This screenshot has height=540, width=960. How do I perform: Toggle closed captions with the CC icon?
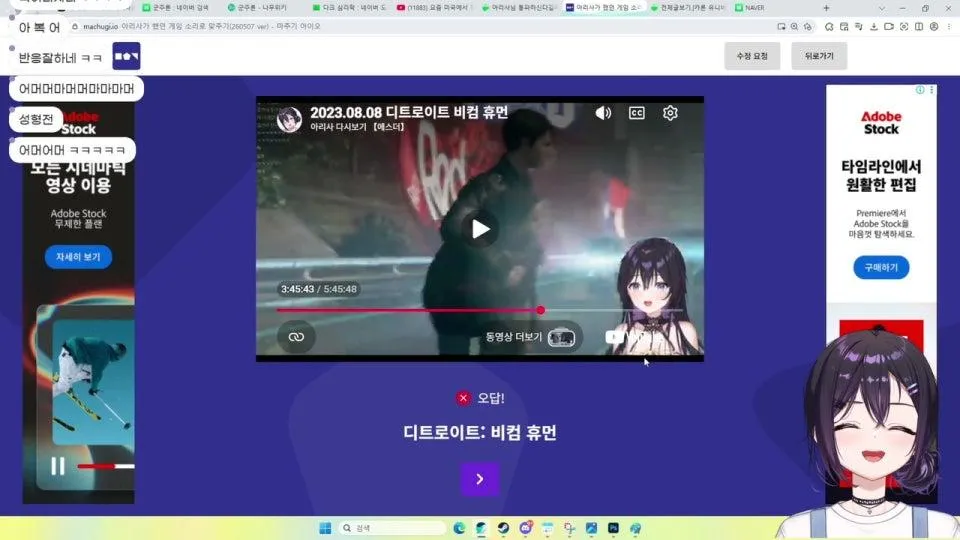tap(637, 113)
